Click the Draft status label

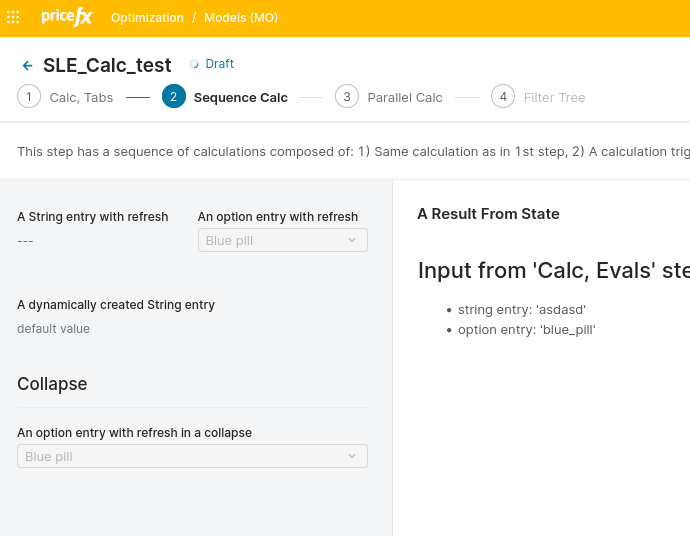(x=219, y=64)
